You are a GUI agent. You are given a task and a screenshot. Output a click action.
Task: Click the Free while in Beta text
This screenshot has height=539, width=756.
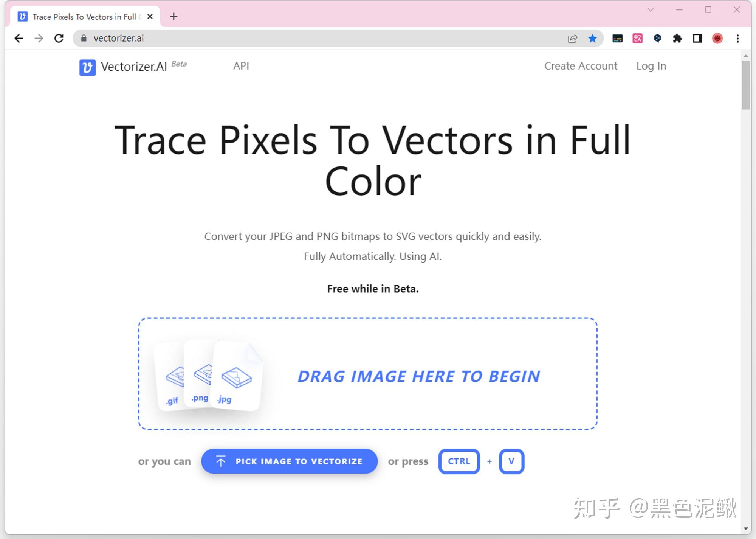pos(373,289)
